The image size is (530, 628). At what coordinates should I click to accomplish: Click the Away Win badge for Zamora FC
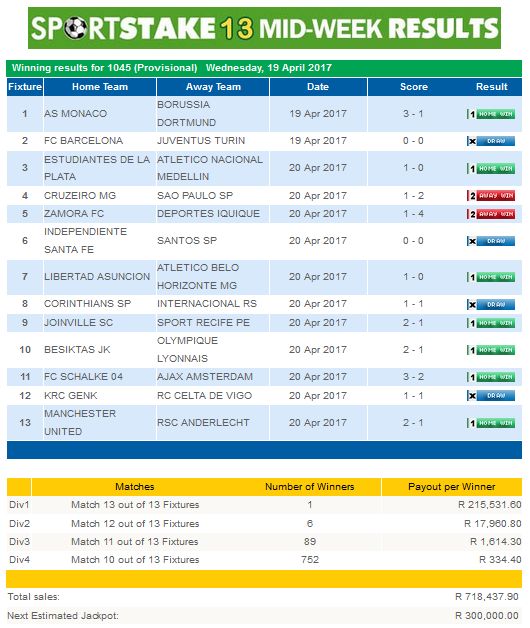[491, 214]
